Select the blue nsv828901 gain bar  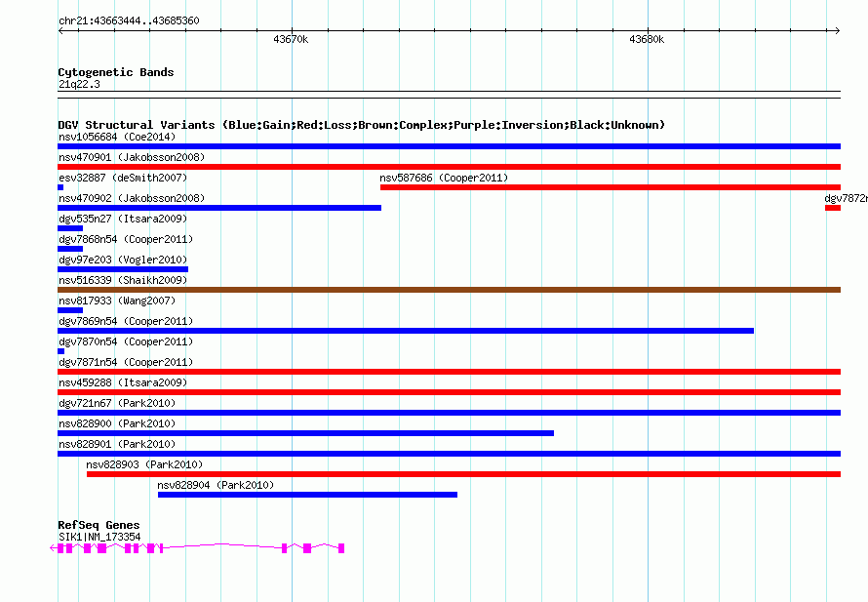click(449, 454)
